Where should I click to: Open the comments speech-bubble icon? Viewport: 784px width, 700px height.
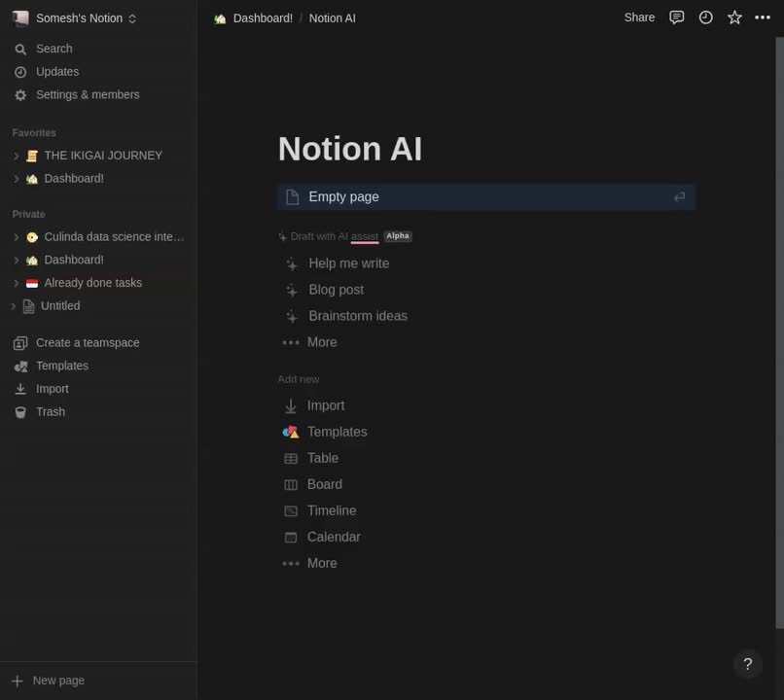[676, 18]
